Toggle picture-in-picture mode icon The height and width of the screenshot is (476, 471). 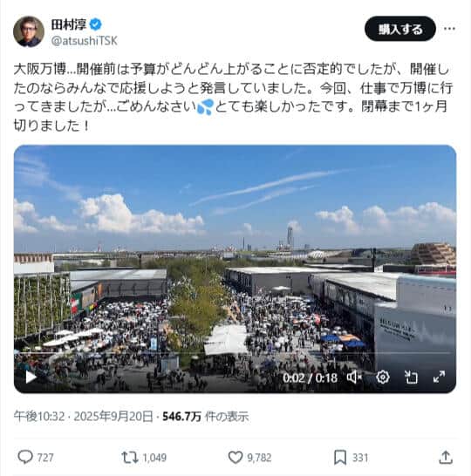[x=411, y=377]
